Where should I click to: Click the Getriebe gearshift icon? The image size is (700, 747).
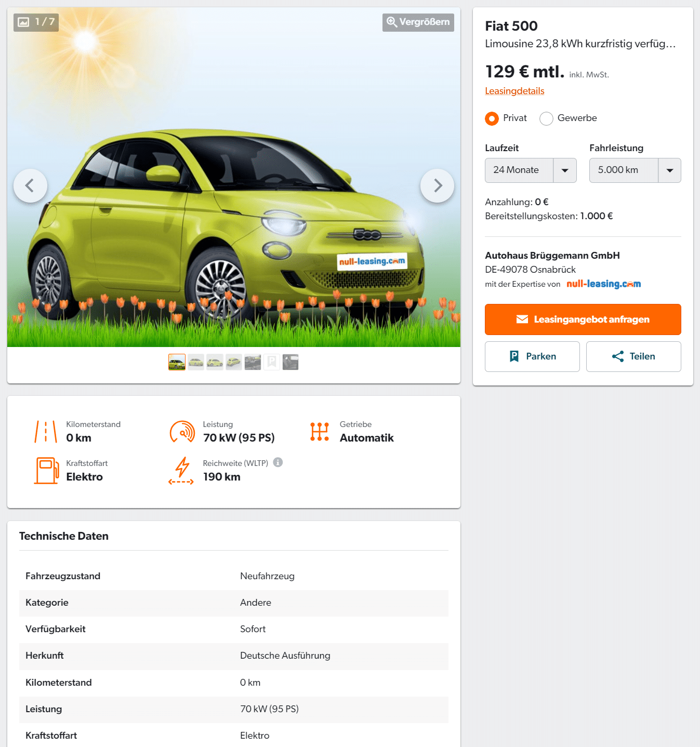pyautogui.click(x=320, y=432)
